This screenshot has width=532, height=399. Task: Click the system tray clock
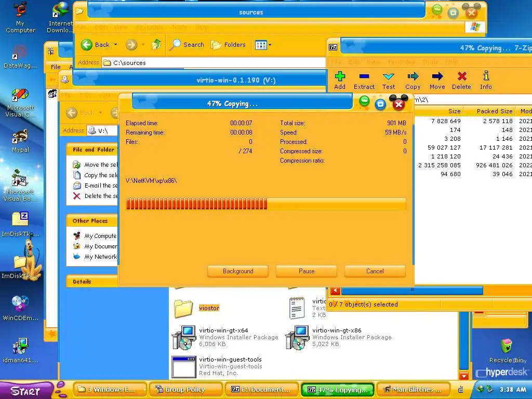point(513,390)
